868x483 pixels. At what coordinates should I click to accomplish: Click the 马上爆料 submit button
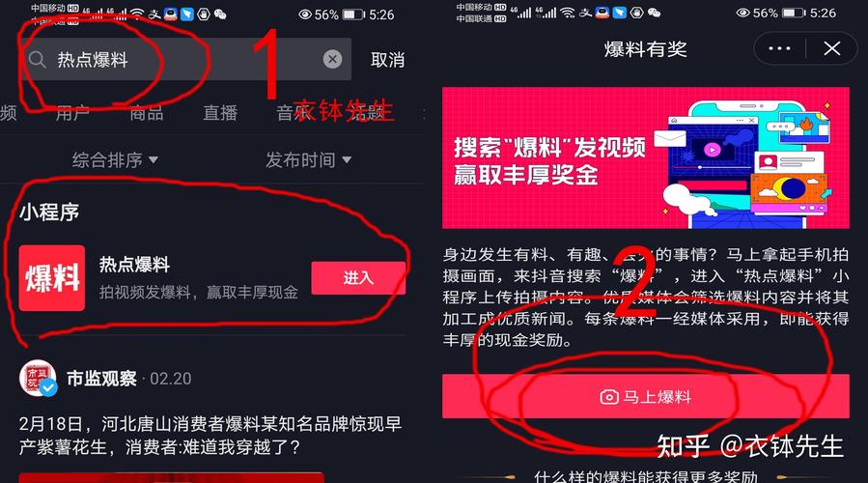tap(646, 397)
